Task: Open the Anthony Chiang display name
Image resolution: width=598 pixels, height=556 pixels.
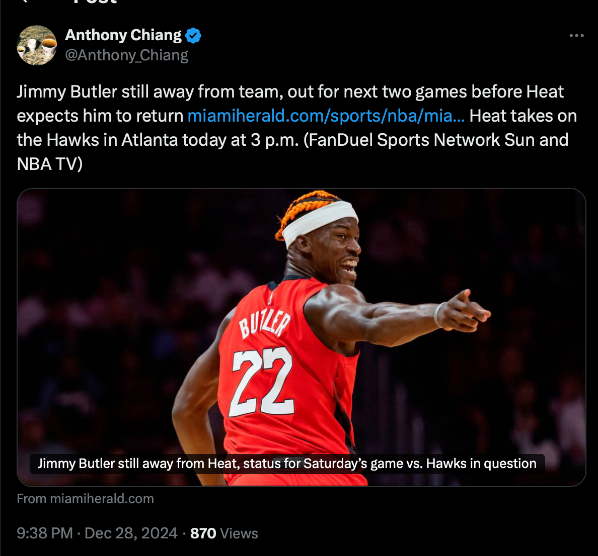Action: pyautogui.click(x=123, y=35)
